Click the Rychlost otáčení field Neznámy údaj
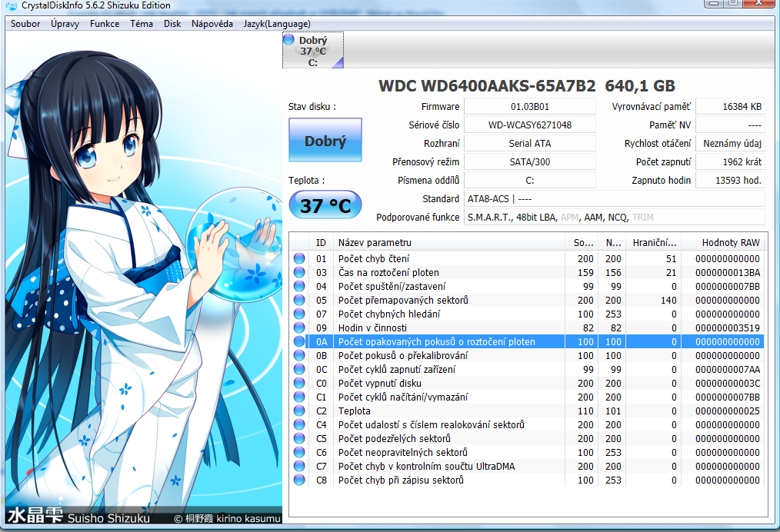Image resolution: width=780 pixels, height=532 pixels. (730, 143)
